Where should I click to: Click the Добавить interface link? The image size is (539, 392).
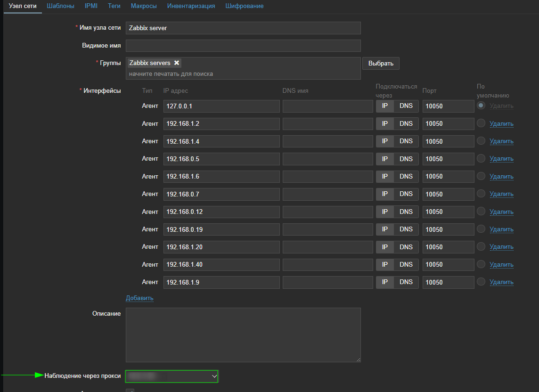pos(139,298)
